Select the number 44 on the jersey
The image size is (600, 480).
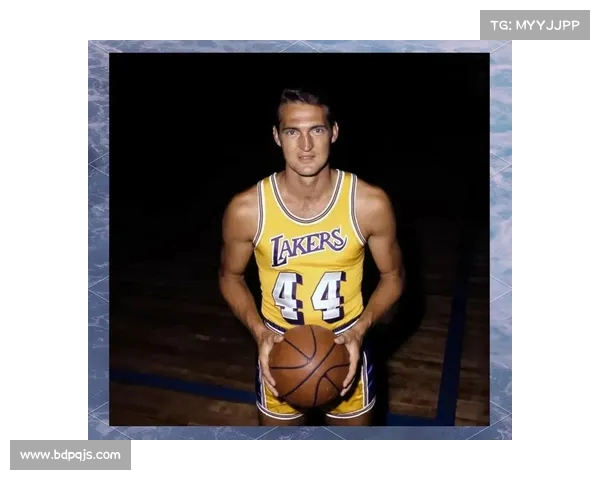coord(308,295)
